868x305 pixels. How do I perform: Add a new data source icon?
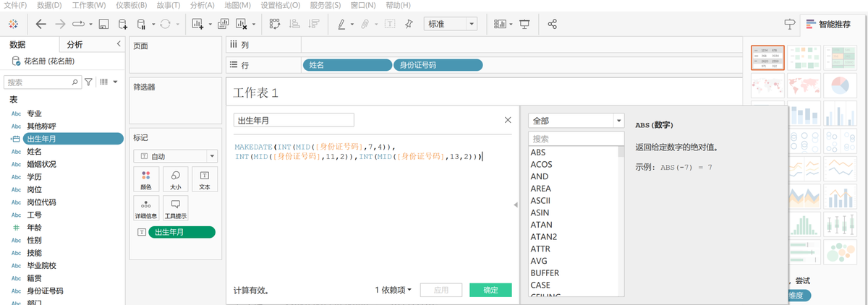pos(123,24)
